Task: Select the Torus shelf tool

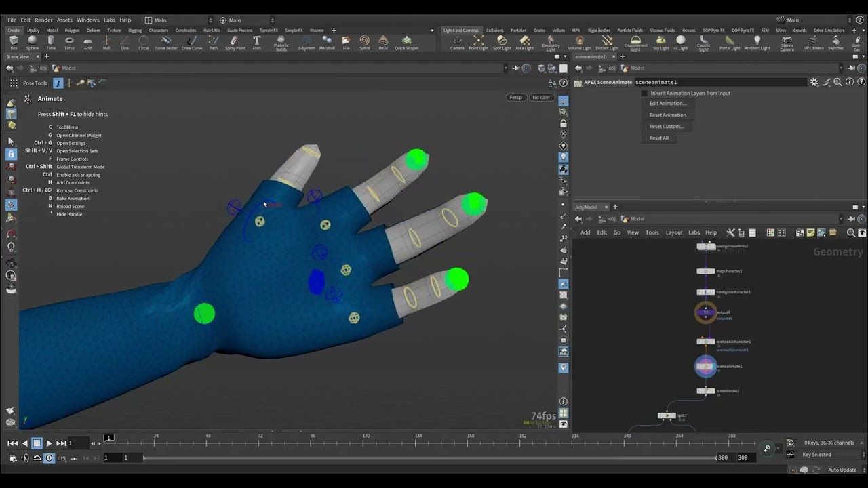Action: click(x=69, y=43)
